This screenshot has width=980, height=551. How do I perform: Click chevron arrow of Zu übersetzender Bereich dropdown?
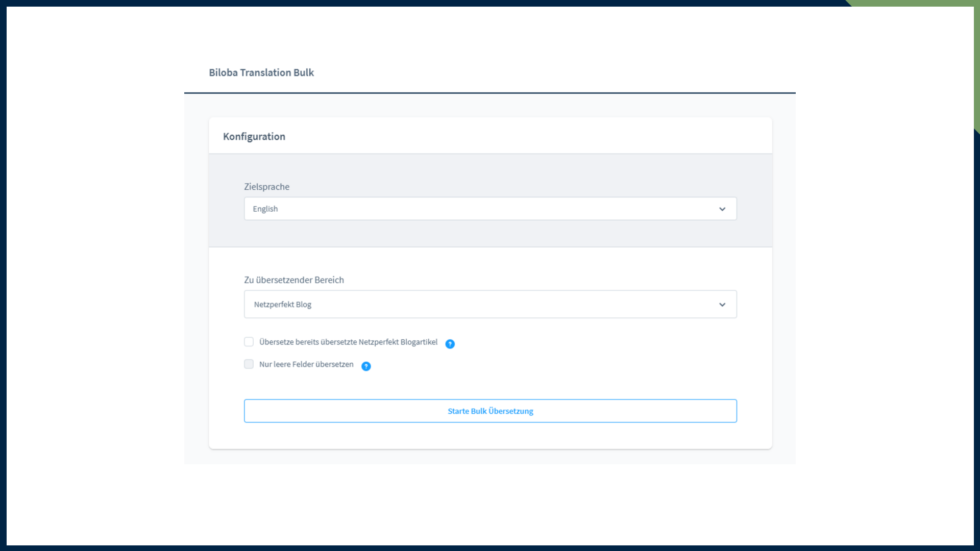[722, 305]
